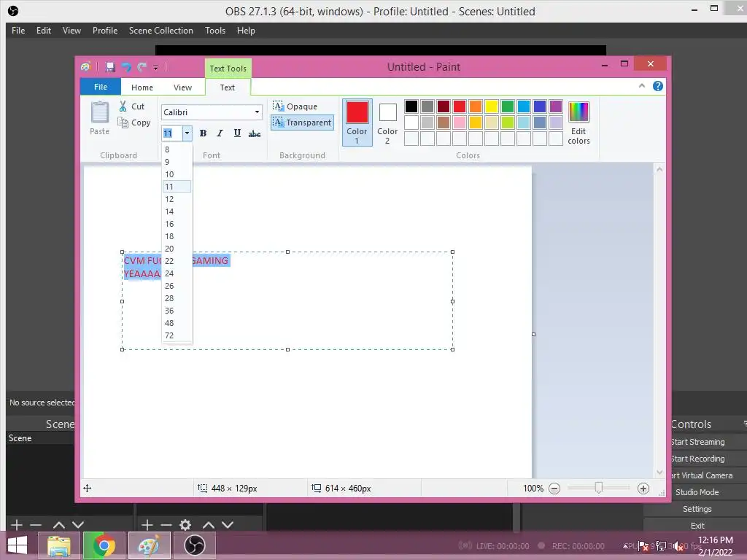Select Opaque background option
Image resolution: width=747 pixels, height=560 pixels.
295,106
